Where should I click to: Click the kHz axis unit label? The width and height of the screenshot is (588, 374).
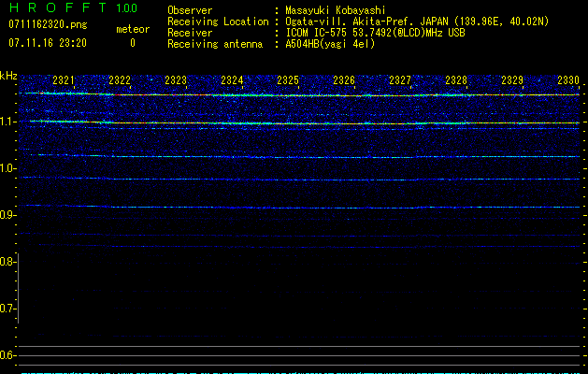(x=8, y=76)
